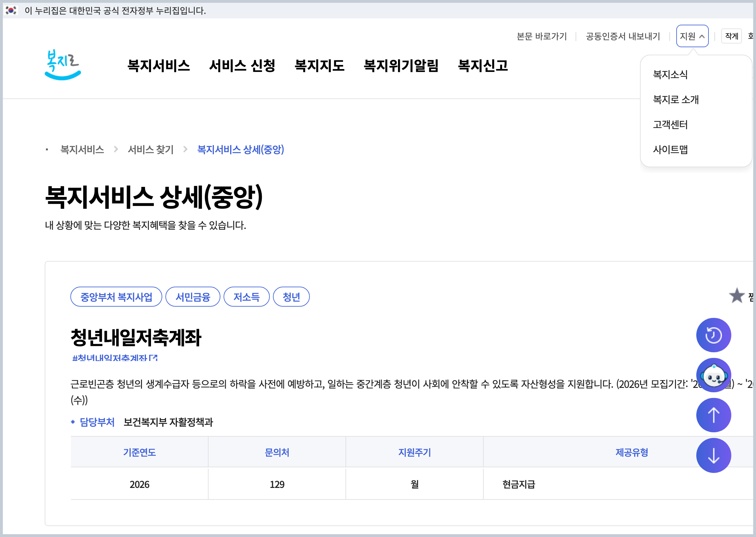Click the Bokjiro logo
This screenshot has height=537, width=756.
[x=63, y=65]
